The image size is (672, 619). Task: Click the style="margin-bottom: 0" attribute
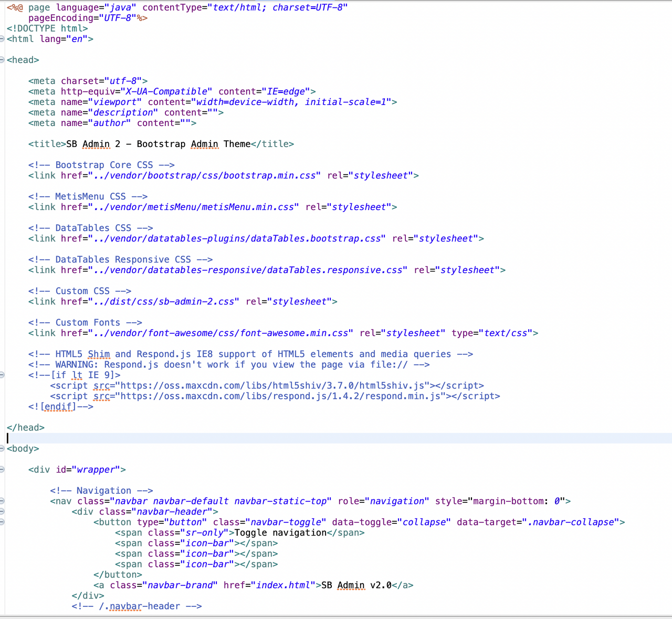[500, 501]
